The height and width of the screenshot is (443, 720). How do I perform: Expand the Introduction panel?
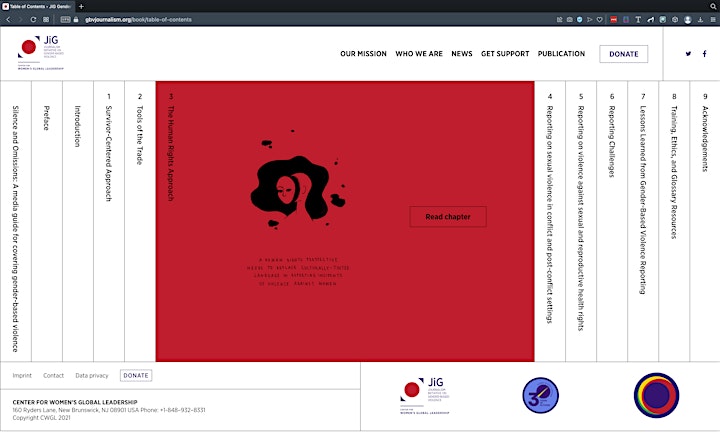pyautogui.click(x=78, y=221)
